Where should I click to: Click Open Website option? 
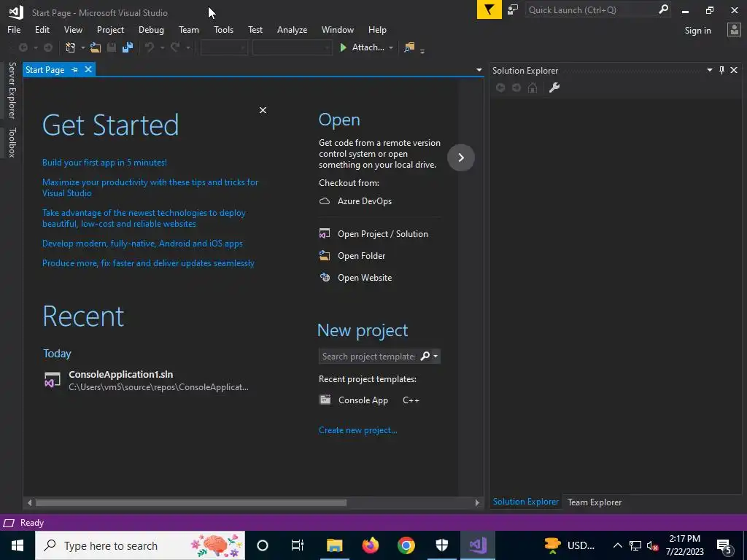pyautogui.click(x=355, y=278)
